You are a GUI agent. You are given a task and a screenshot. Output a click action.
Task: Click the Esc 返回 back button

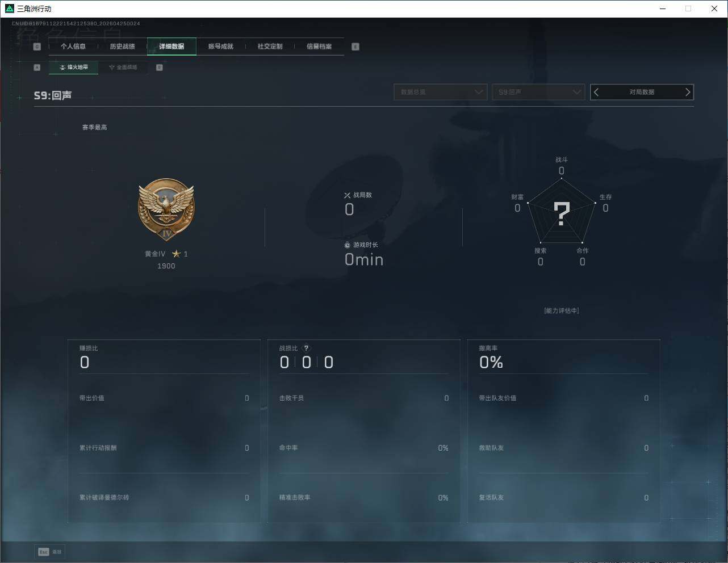click(x=50, y=552)
